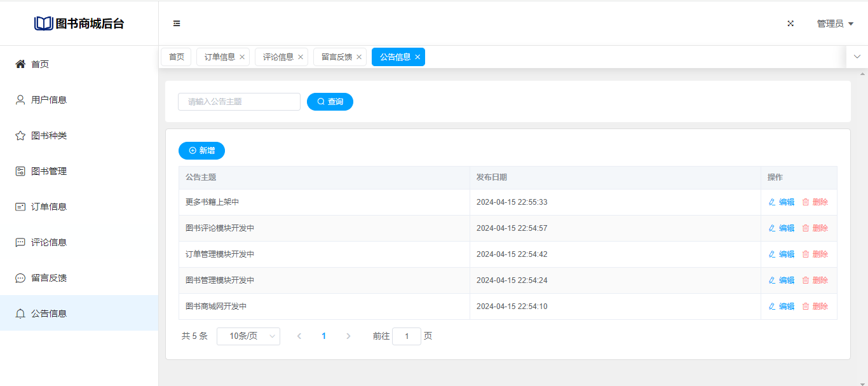Expand the tabs overflow chevron at right
Image resolution: width=868 pixels, height=386 pixels.
(x=857, y=57)
